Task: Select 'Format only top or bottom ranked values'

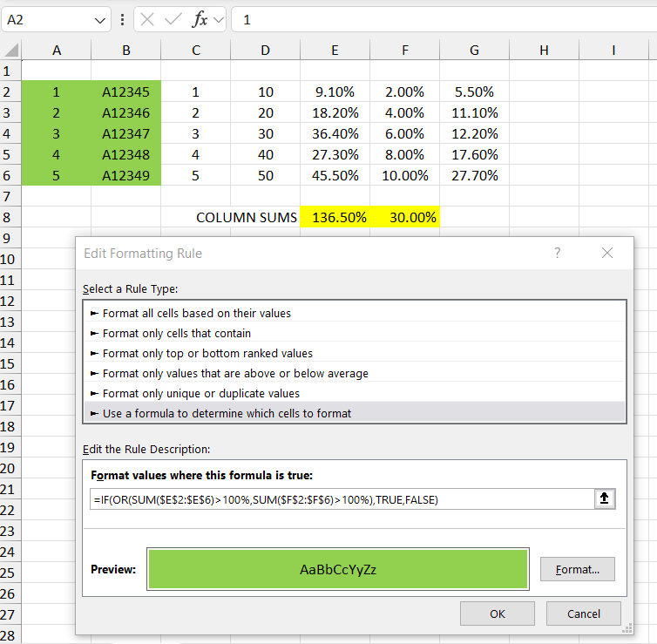Action: coord(355,353)
